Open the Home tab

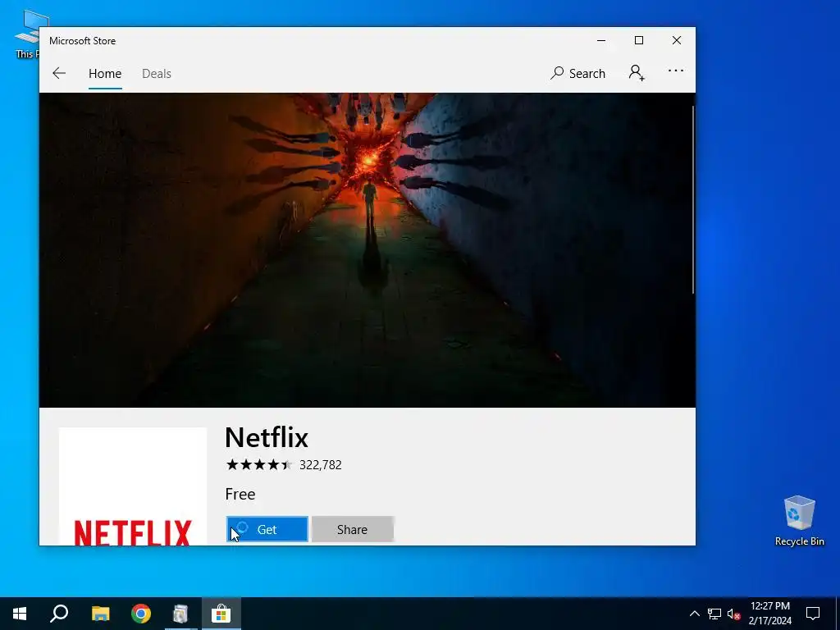click(x=105, y=73)
